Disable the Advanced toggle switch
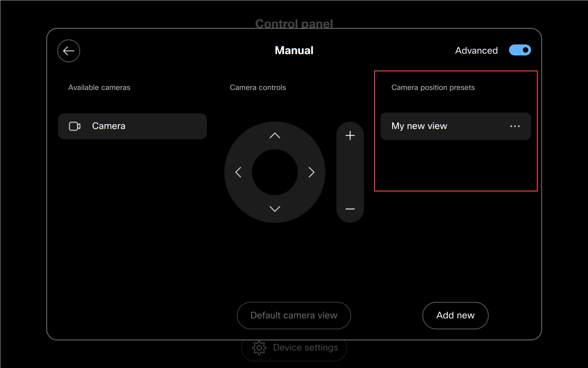This screenshot has width=588, height=368. pos(520,50)
